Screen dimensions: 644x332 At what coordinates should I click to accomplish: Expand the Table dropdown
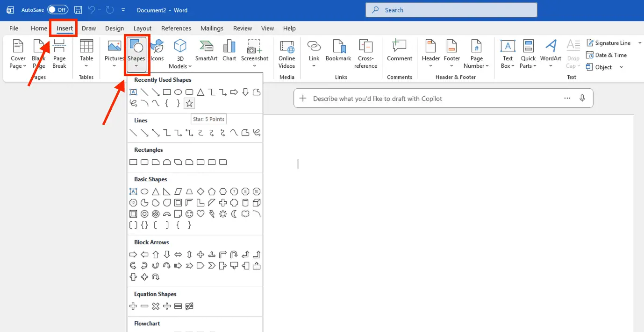point(86,66)
